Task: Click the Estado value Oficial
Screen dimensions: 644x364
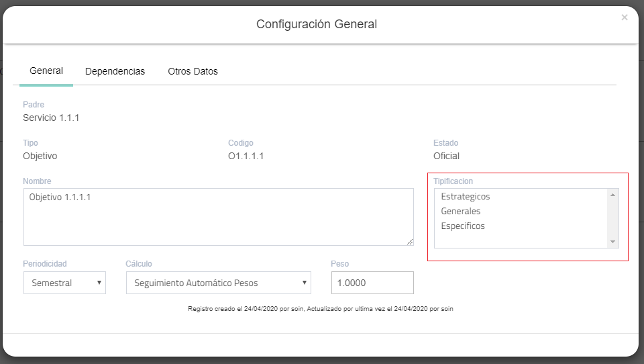Action: coord(446,156)
